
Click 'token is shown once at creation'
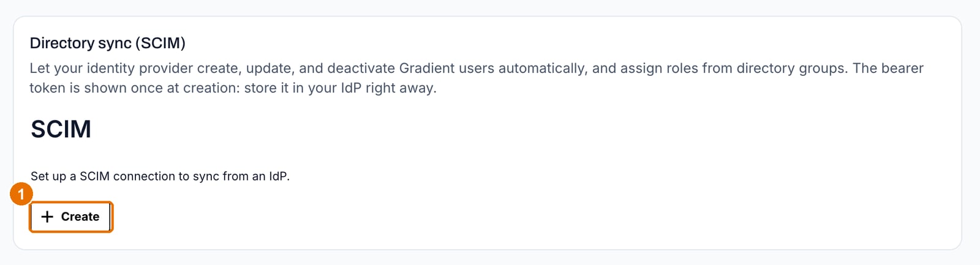click(x=134, y=88)
